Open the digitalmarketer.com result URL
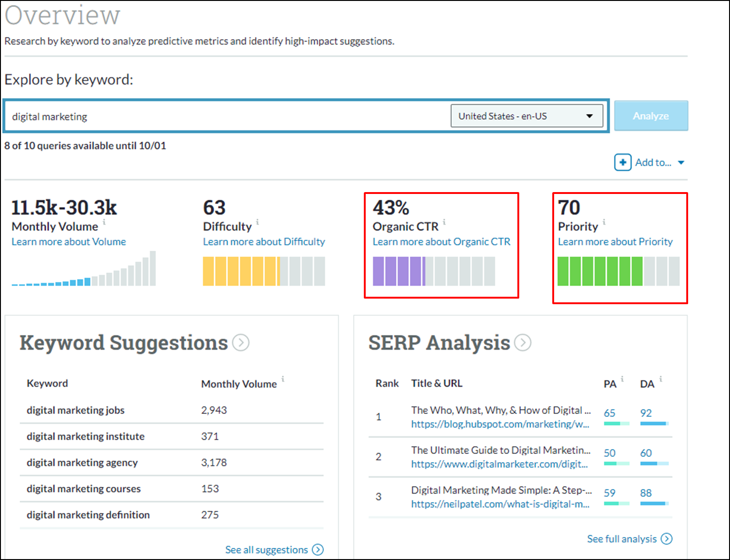The height and width of the screenshot is (560, 730). [499, 464]
